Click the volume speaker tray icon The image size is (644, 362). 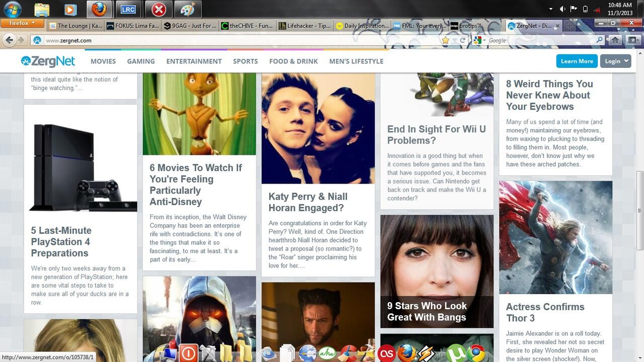[562, 9]
